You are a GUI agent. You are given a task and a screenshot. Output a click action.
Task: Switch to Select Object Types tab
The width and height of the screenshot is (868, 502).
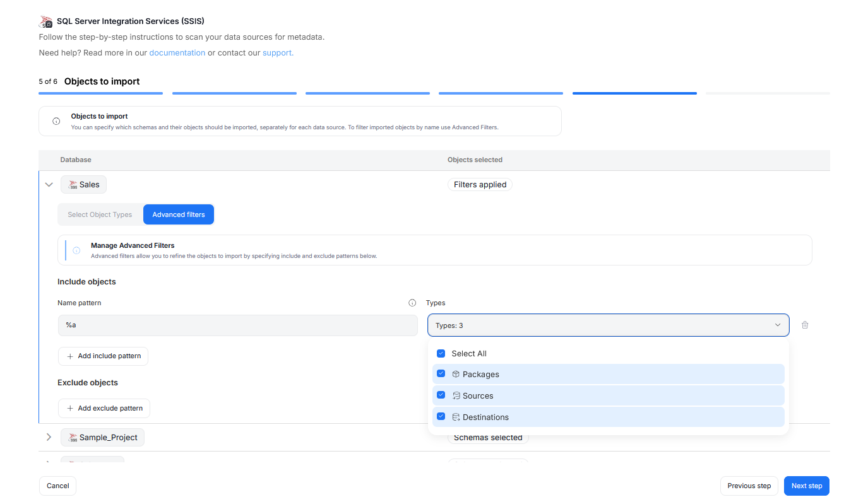[x=100, y=214]
